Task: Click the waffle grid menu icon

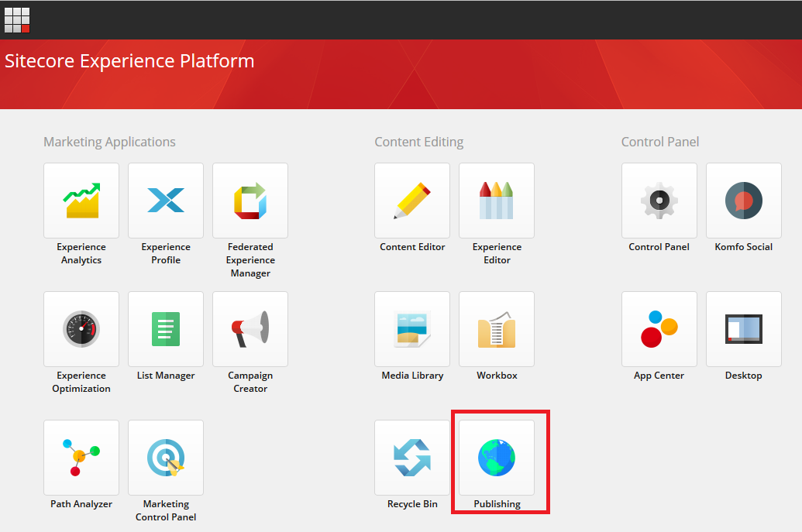Action: (17, 19)
